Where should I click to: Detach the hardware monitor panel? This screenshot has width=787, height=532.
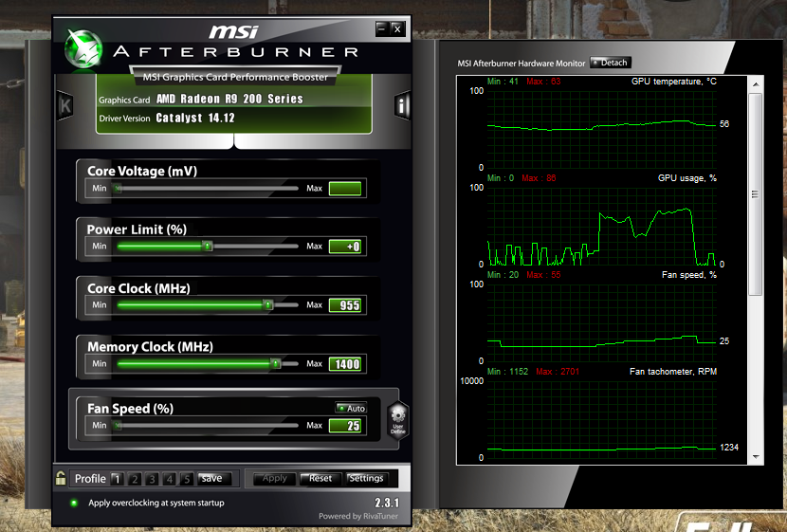[x=611, y=63]
